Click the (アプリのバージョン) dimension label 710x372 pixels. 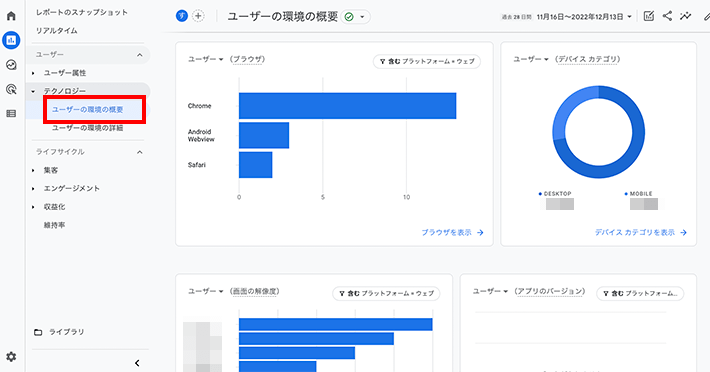[550, 291]
